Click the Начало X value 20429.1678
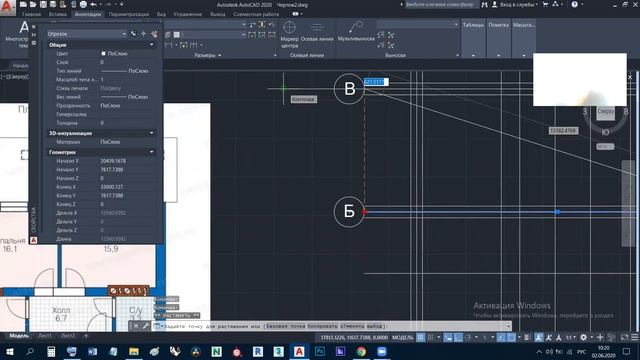Viewport: 640px width, 360px height. [113, 161]
